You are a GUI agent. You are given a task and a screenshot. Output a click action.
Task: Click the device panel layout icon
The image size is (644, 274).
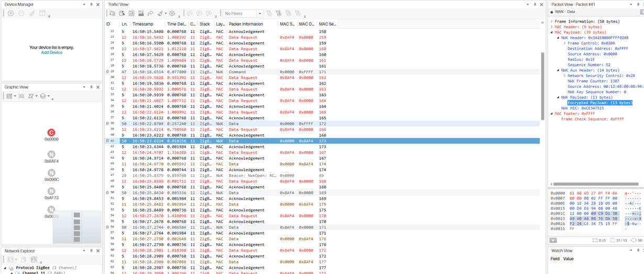tap(42, 13)
